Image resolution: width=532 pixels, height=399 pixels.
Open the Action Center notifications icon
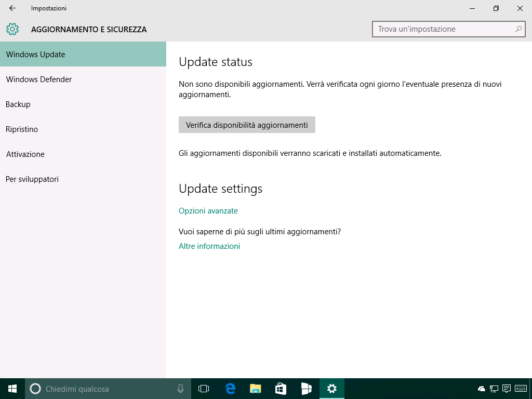[507, 389]
